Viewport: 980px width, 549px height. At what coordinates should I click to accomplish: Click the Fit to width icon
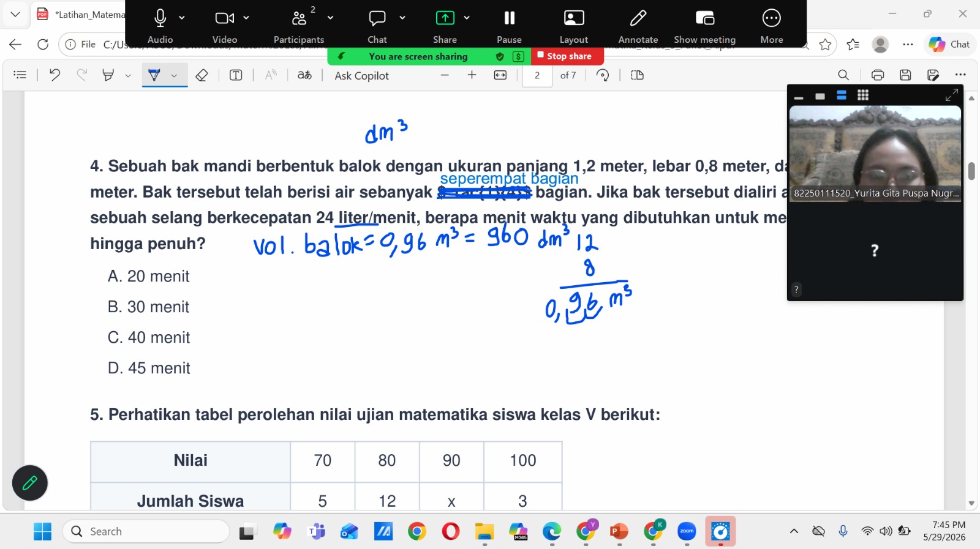point(500,75)
